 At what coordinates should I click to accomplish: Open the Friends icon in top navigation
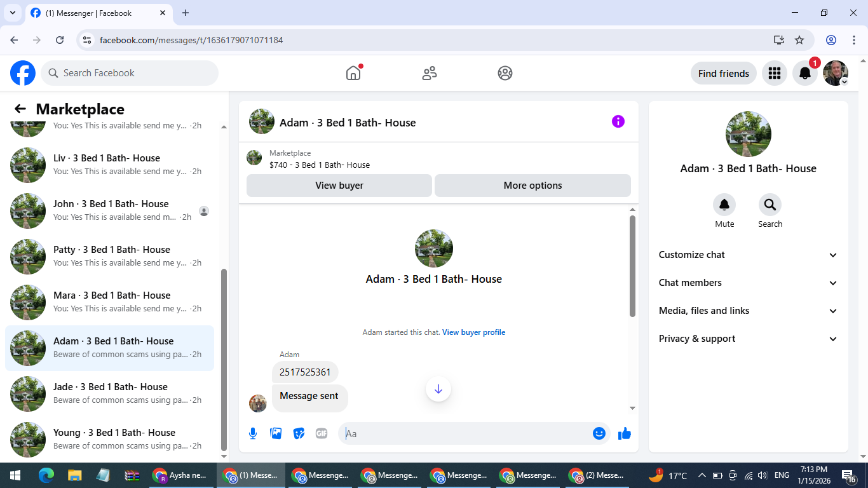(430, 73)
